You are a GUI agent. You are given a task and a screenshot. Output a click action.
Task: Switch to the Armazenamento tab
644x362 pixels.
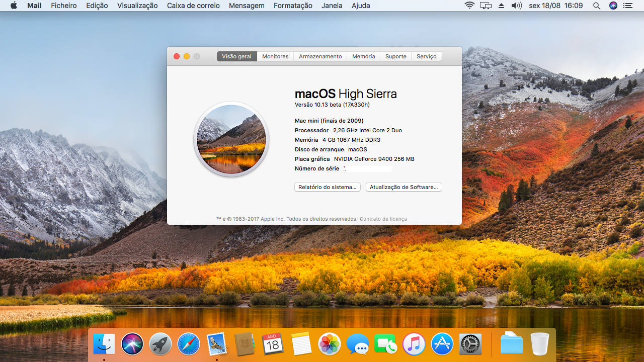[x=320, y=56]
